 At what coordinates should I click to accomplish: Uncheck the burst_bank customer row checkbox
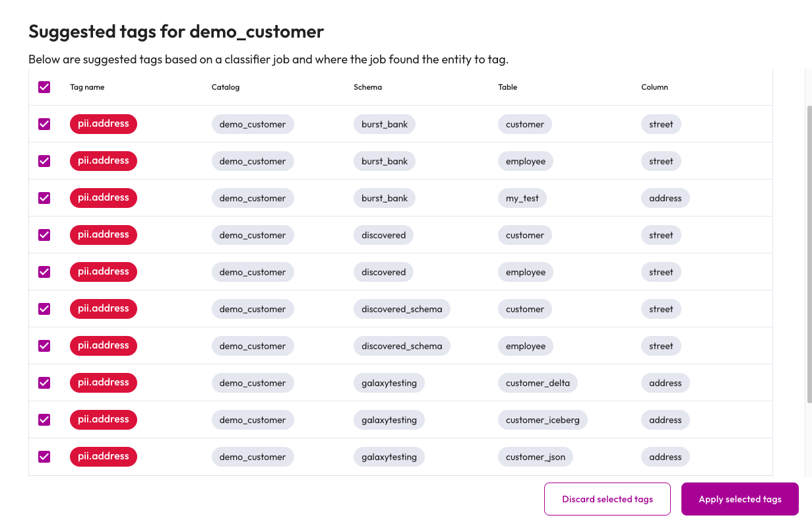(x=44, y=124)
